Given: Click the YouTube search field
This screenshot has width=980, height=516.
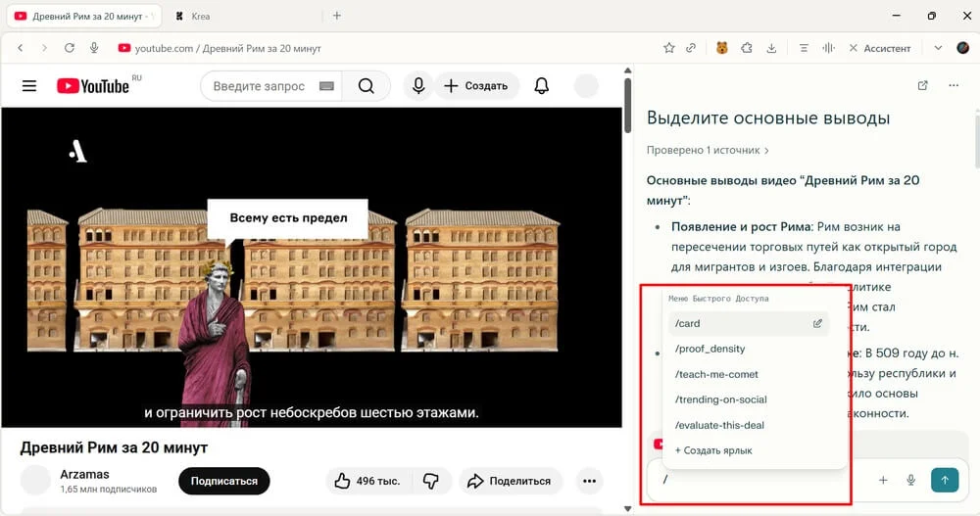Looking at the screenshot, I should [259, 86].
